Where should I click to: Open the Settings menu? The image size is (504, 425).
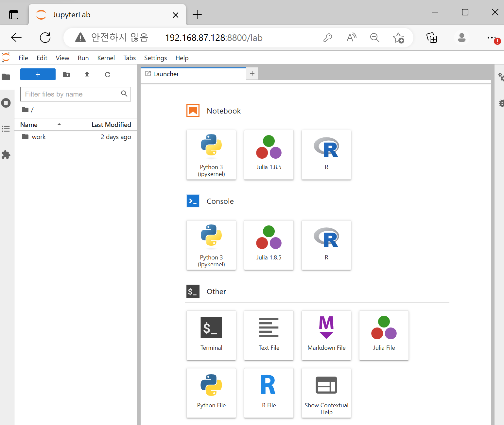tap(155, 58)
